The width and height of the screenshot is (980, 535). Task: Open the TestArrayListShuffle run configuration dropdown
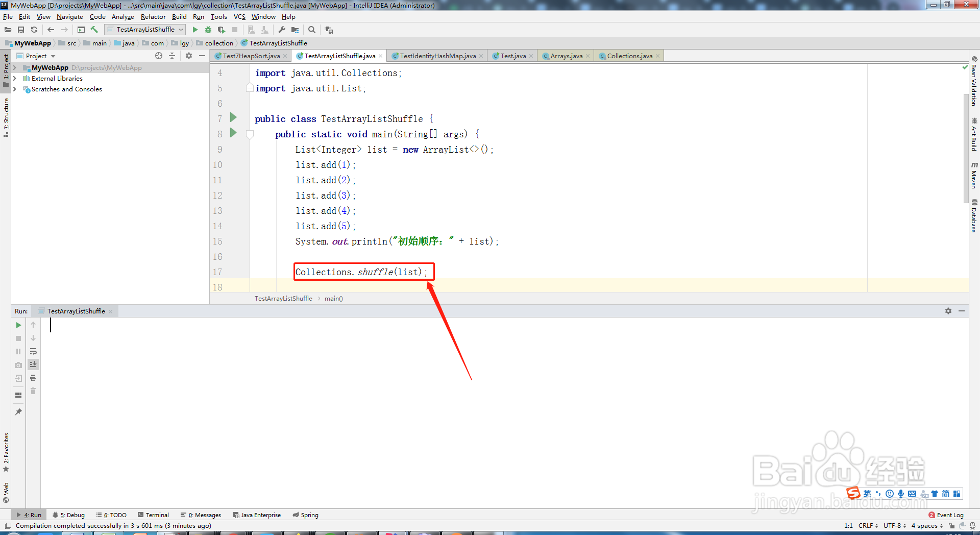tap(145, 30)
